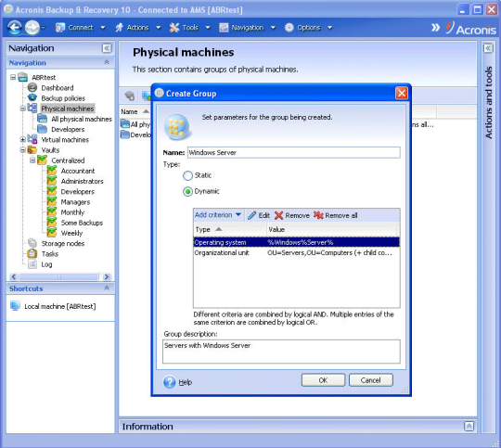Click the Storage nodes icon
This screenshot has width=501, height=448.
pos(32,243)
